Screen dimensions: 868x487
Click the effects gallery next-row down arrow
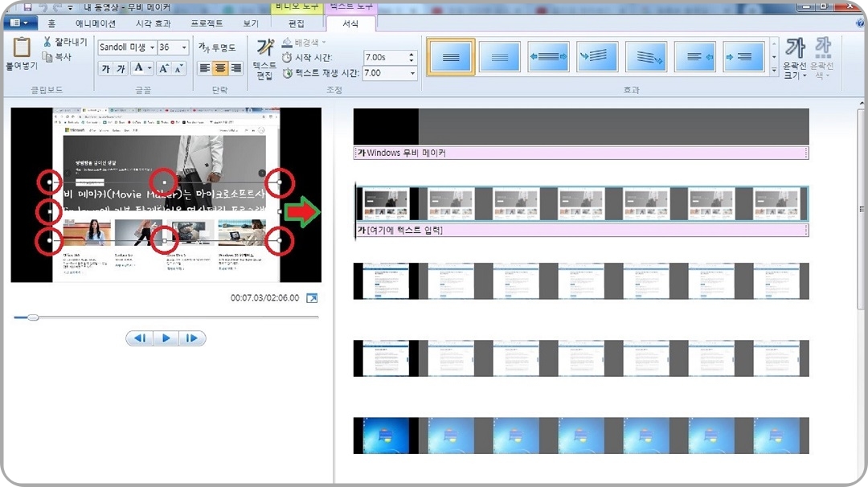(774, 56)
